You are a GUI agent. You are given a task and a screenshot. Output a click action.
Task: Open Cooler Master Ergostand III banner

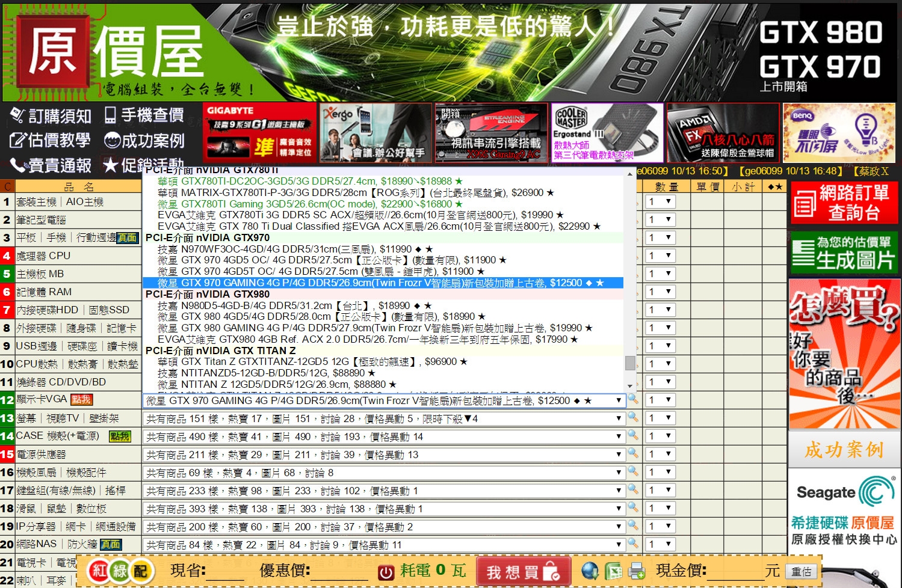point(607,133)
